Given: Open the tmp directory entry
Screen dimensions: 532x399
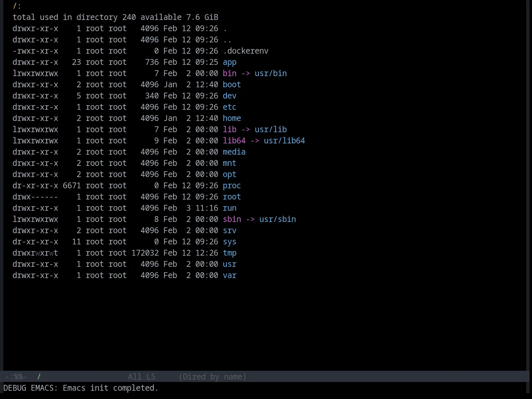Looking at the screenshot, I should tap(229, 253).
